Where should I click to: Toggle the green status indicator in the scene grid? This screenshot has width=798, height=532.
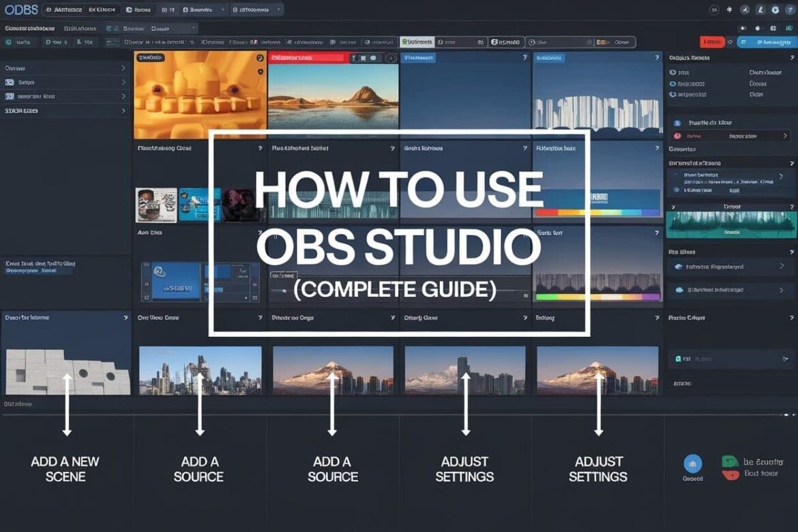point(546,297)
